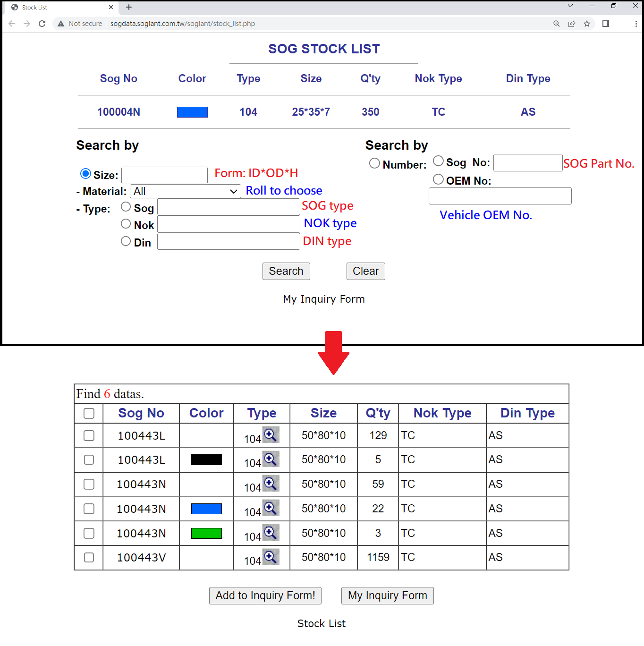Select the Din type radio button
This screenshot has width=644, height=646.
[x=126, y=241]
